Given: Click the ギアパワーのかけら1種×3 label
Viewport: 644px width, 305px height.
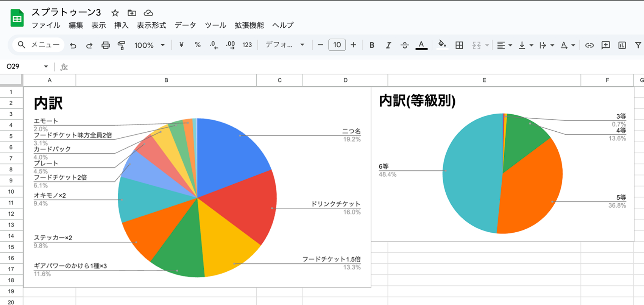Looking at the screenshot, I should tap(70, 266).
